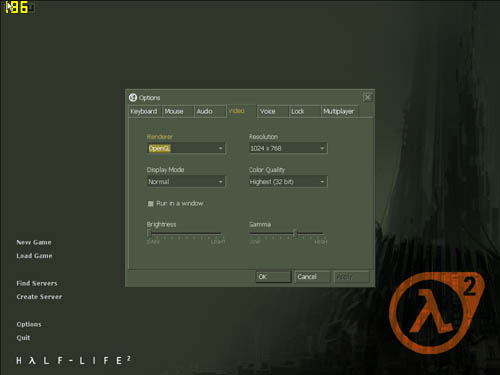
Task: Open the Display Mode dropdown
Action: tap(186, 182)
